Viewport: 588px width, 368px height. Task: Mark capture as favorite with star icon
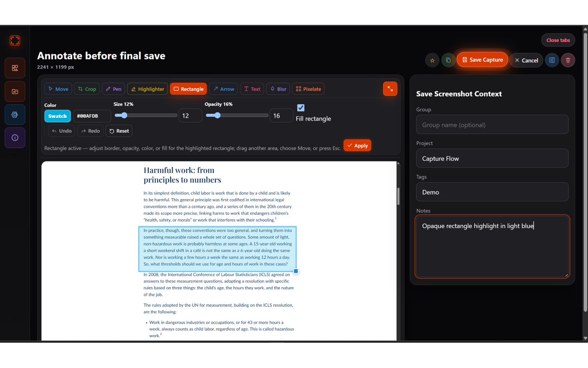pyautogui.click(x=432, y=60)
